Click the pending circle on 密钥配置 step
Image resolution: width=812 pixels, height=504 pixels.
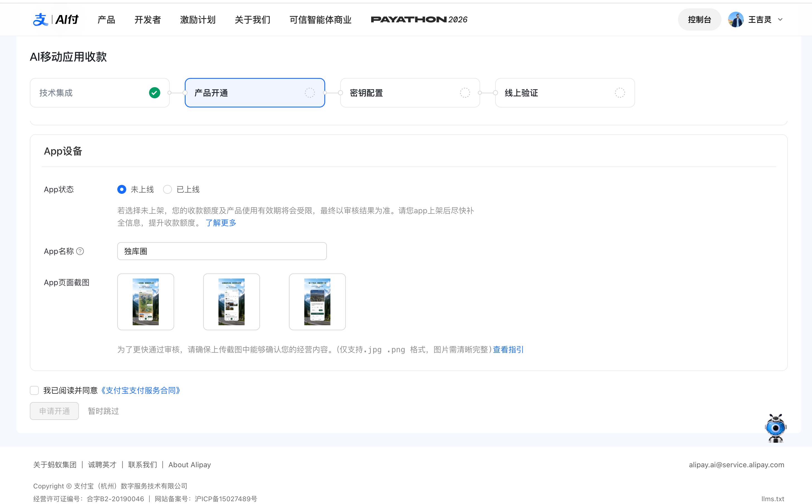465,93
